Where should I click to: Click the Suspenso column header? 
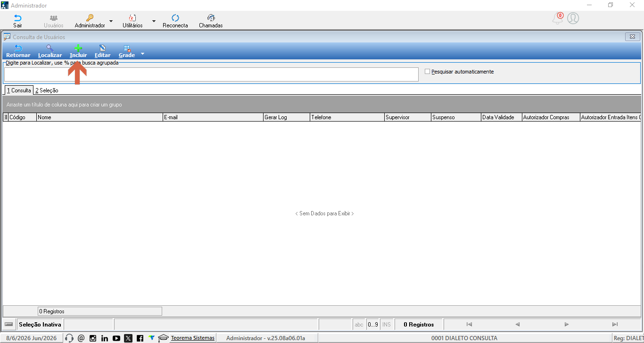[x=456, y=117]
